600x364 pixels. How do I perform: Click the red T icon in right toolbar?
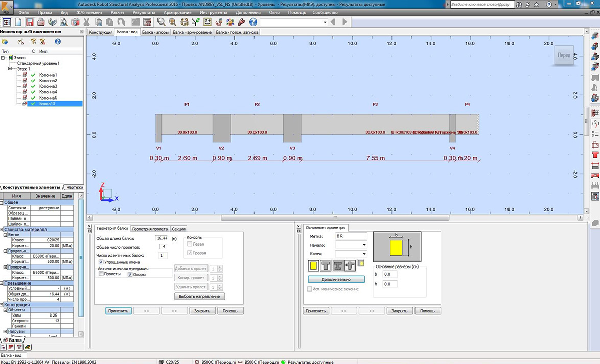coord(595,155)
